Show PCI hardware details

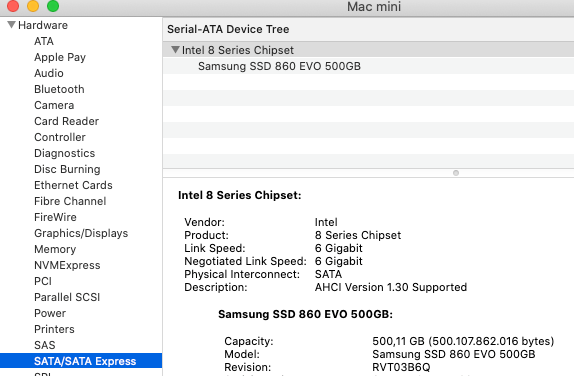(43, 281)
